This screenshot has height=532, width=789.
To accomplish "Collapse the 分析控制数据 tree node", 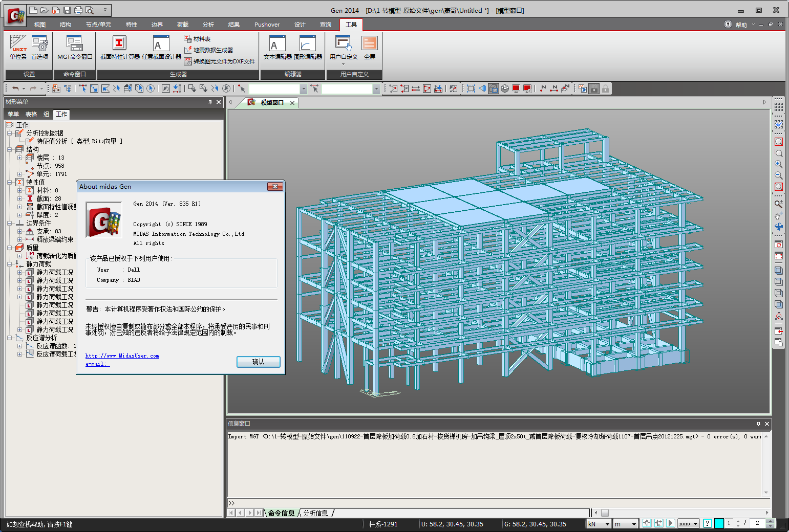I will [10, 133].
